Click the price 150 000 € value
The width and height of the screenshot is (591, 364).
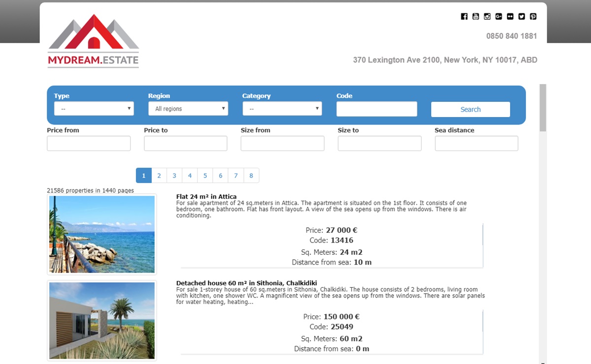pos(342,317)
